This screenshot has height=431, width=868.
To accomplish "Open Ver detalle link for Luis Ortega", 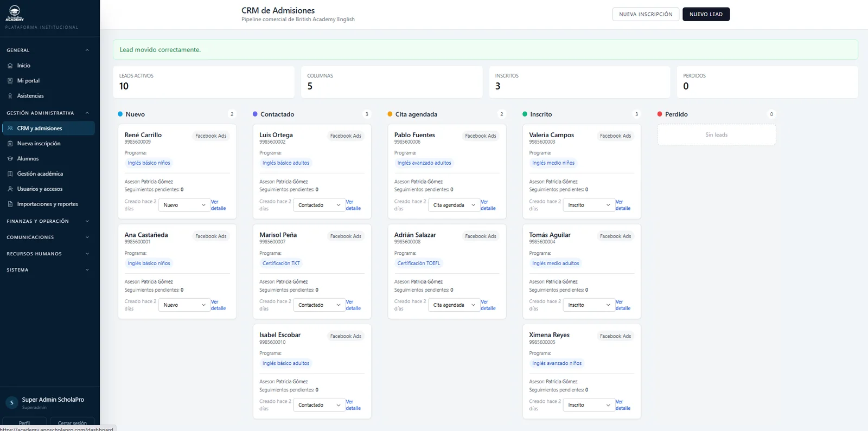I will click(353, 205).
